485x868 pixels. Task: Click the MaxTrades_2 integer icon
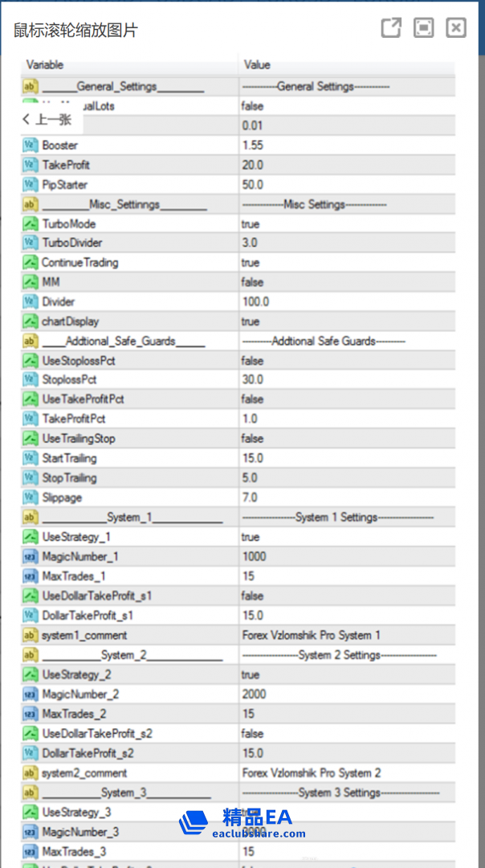pyautogui.click(x=30, y=714)
